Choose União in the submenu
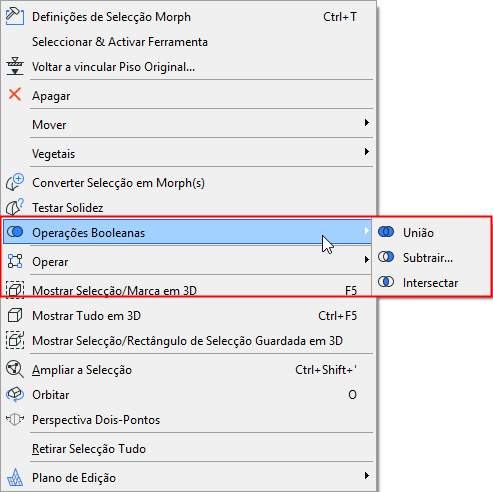The width and height of the screenshot is (493, 492). pos(431,232)
